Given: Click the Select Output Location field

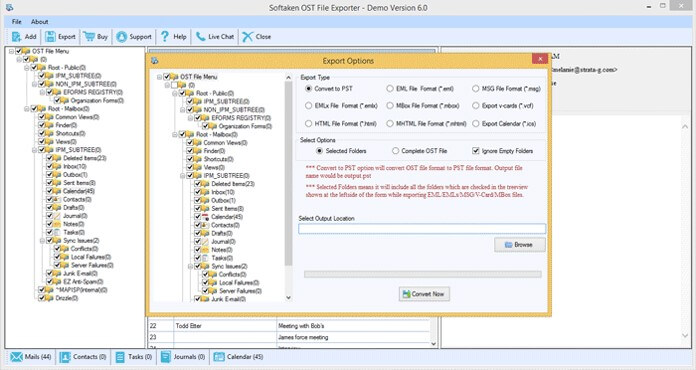Looking at the screenshot, I should coord(422,228).
